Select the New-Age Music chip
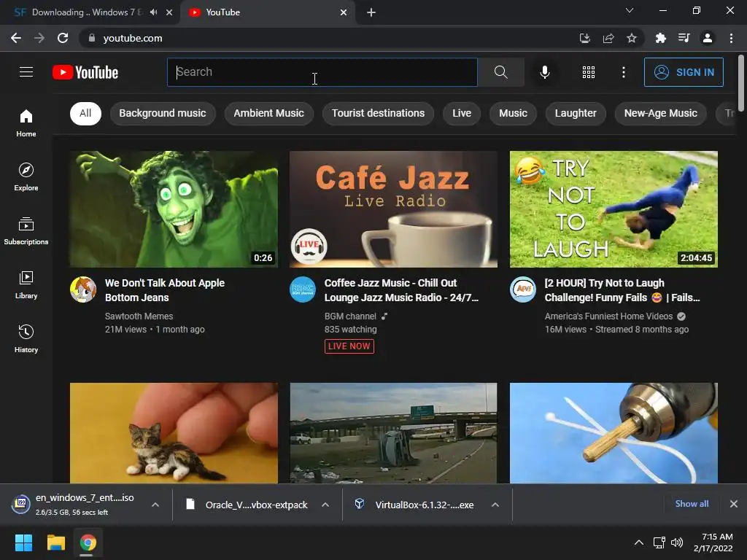This screenshot has width=747, height=560. tap(661, 113)
